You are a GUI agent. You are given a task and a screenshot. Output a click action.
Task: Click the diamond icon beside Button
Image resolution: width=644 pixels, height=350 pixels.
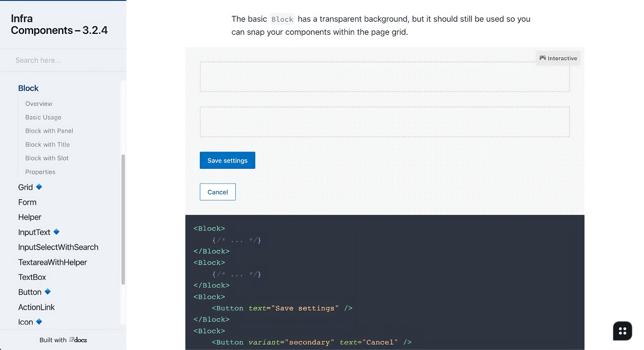tap(48, 292)
